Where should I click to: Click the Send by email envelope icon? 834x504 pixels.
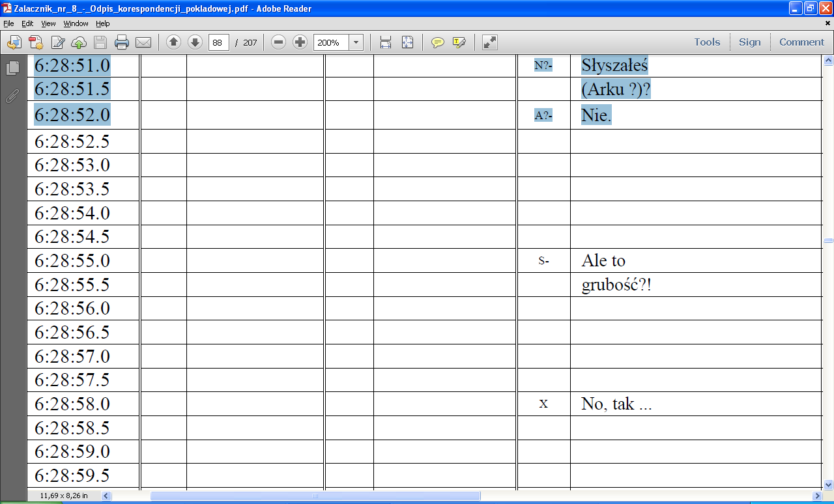coord(143,42)
